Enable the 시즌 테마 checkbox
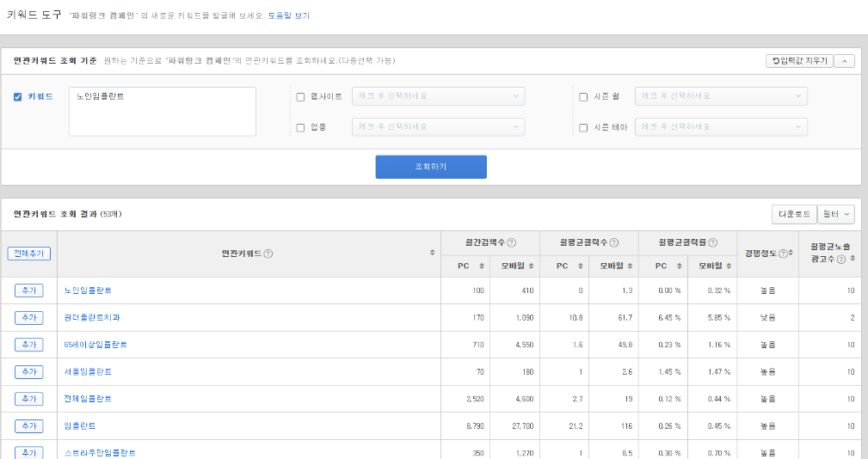The image size is (868, 459). pos(583,128)
